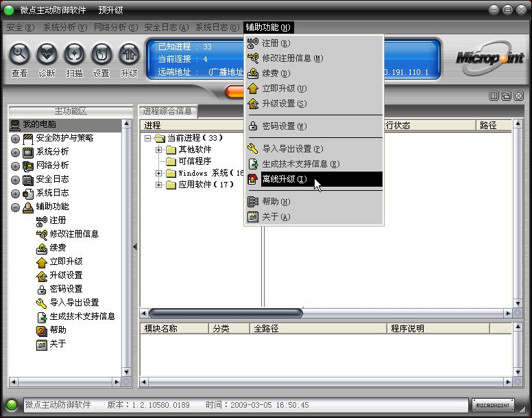Choose 修改注册信息 in the dropdown menu
Viewport: 532px width, 418px height.
(314, 58)
